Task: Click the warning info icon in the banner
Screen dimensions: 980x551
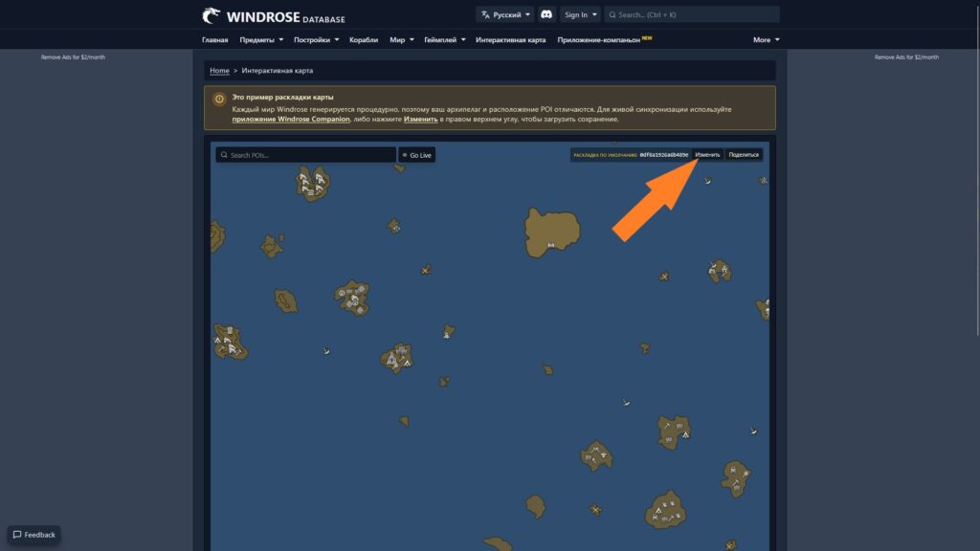Action: 219,99
